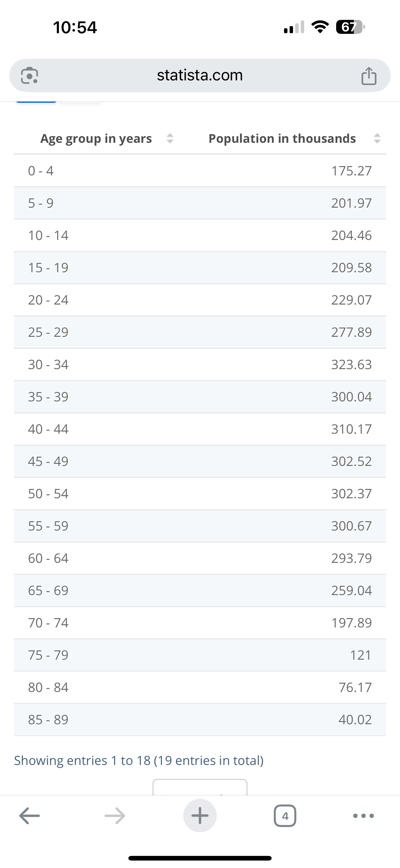Tap the Lens camera search icon
The height and width of the screenshot is (868, 400).
coord(30,75)
